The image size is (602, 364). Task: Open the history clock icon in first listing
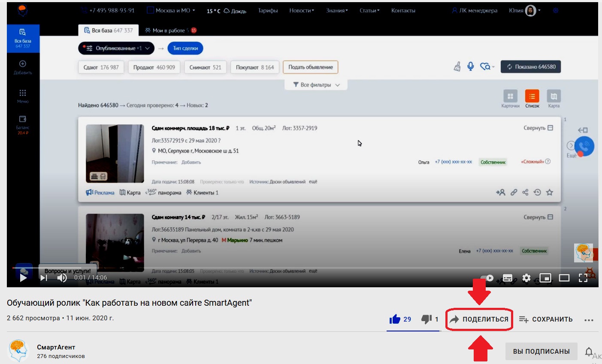(x=537, y=193)
